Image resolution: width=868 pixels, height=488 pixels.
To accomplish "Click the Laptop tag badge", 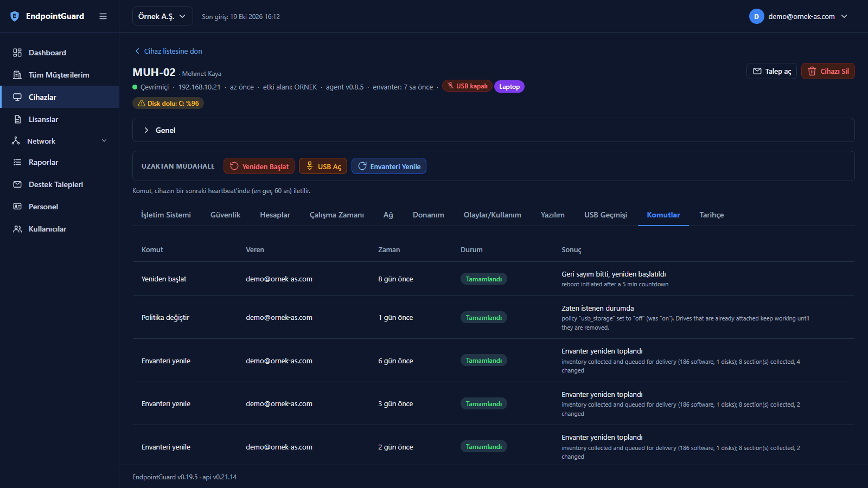I will tap(509, 87).
